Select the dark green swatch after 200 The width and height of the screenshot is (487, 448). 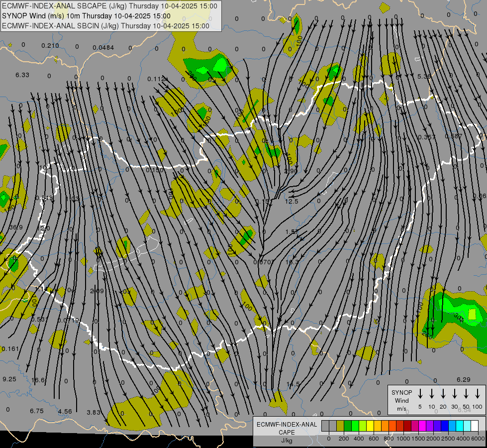[348, 426]
